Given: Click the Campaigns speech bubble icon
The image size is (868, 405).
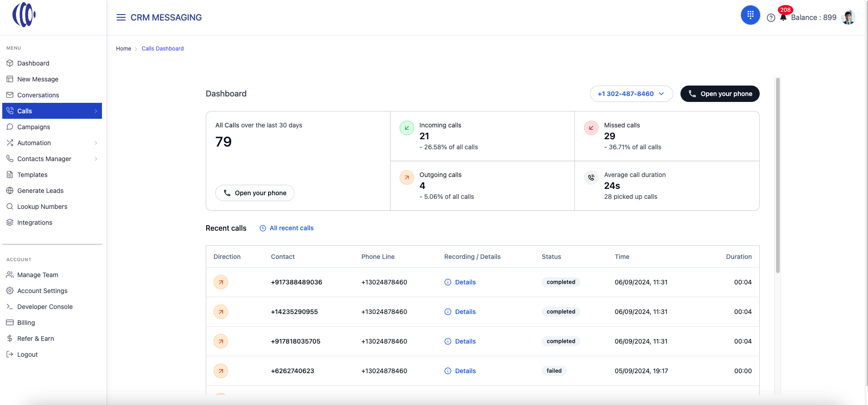Looking at the screenshot, I should (10, 127).
